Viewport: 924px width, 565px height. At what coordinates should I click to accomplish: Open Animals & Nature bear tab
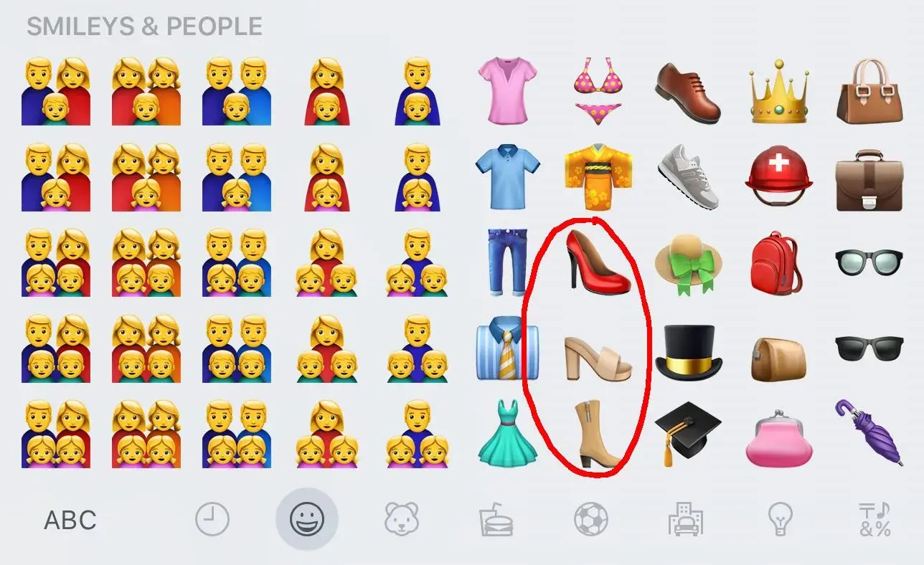tap(402, 519)
